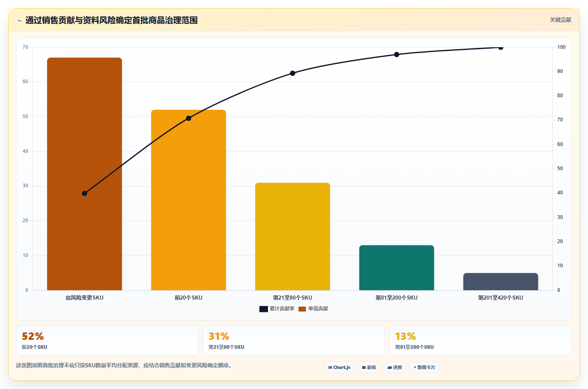588x389 pixels.
Task: Click the teal 第81至200个SKU bar
Action: (397, 268)
